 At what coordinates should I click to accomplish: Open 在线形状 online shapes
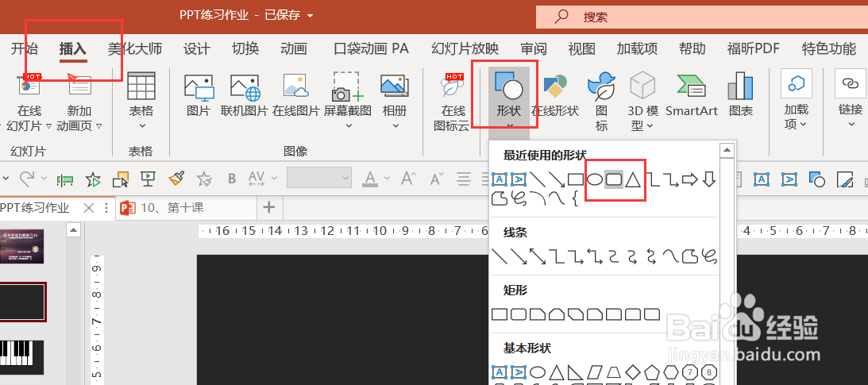point(554,94)
